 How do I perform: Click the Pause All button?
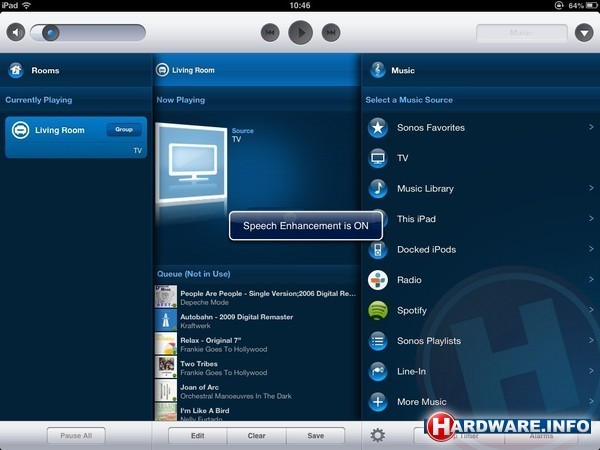[x=76, y=435]
